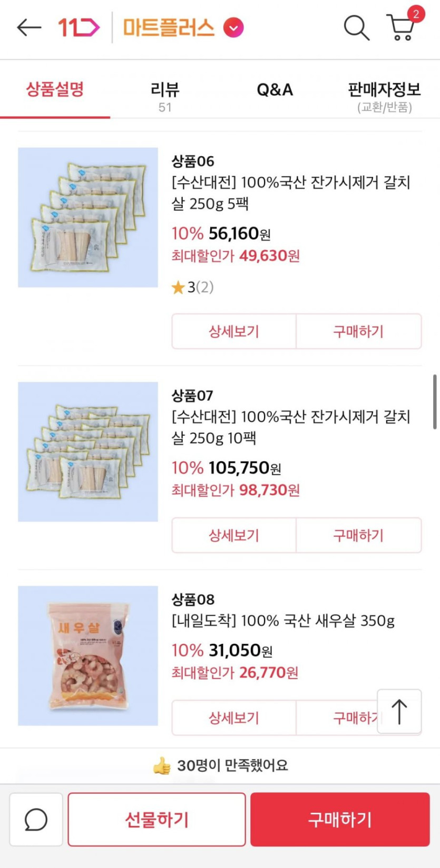Select the 상품설명 tab
Image resolution: width=440 pixels, height=868 pixels.
point(55,89)
